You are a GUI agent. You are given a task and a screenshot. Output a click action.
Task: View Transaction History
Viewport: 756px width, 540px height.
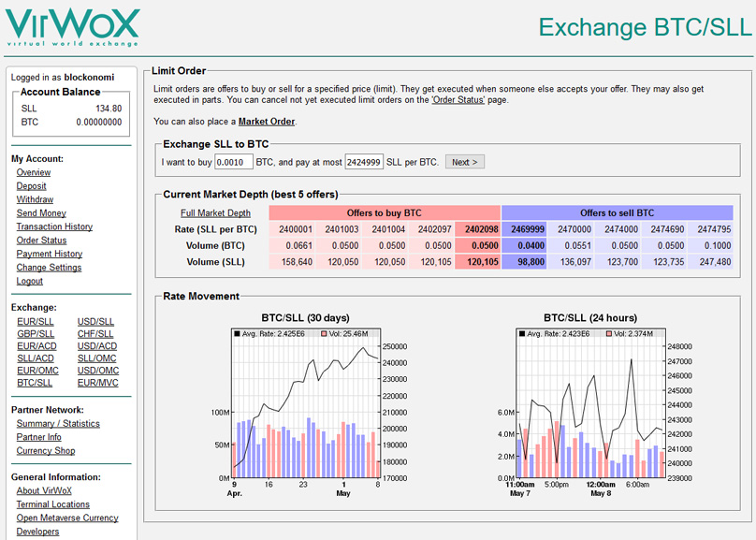[54, 226]
